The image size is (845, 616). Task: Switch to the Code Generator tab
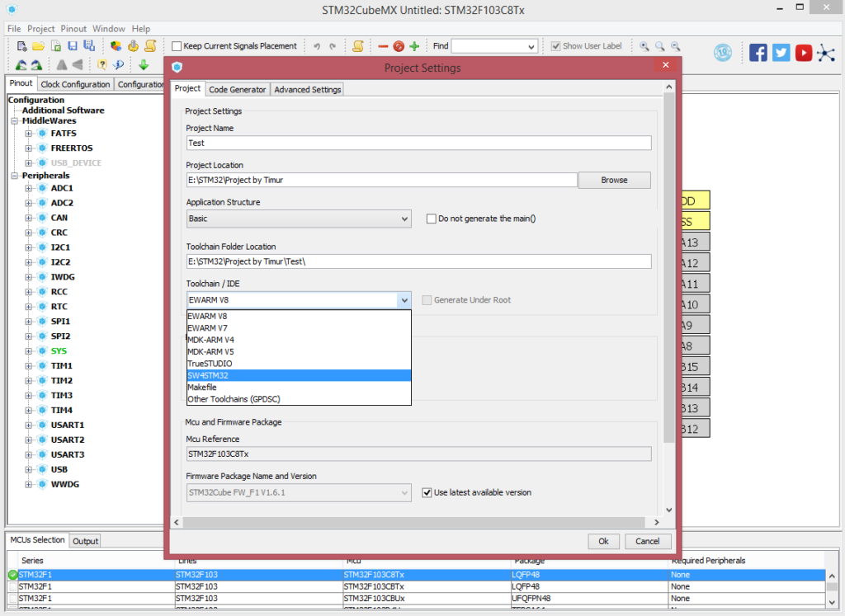point(237,89)
